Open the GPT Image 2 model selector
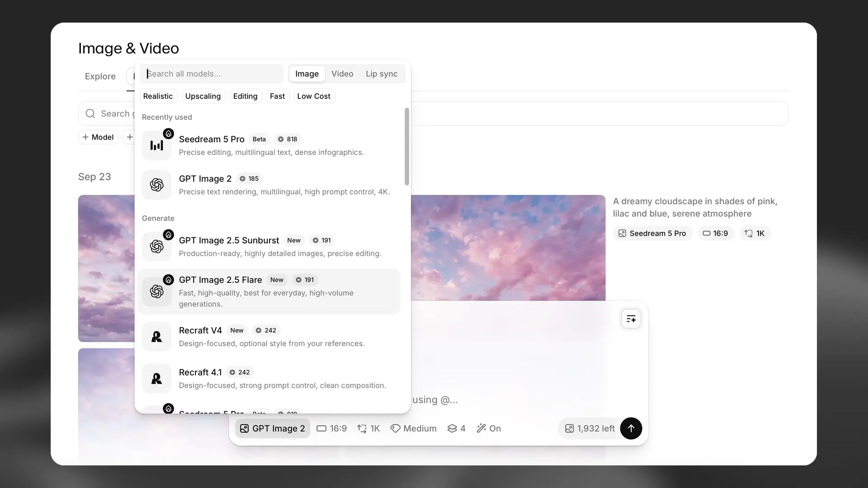Screen dimensions: 868x488 (x=273, y=428)
